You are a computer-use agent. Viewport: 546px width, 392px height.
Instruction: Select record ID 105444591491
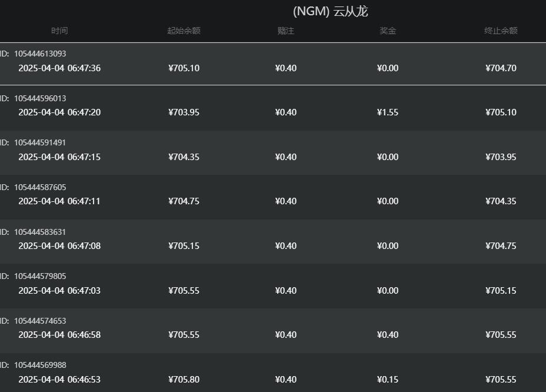[40, 142]
